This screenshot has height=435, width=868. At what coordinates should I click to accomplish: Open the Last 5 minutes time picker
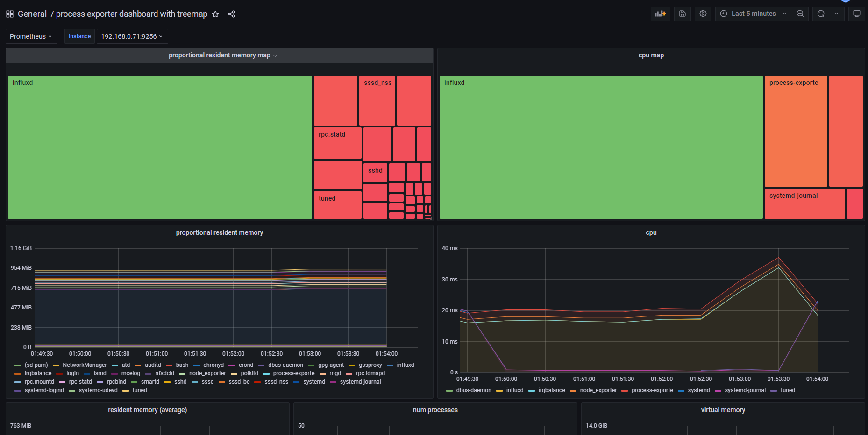[x=753, y=14]
